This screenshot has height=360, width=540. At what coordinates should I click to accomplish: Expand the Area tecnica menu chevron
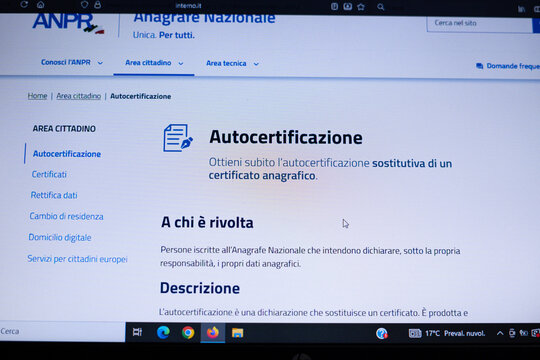point(256,64)
